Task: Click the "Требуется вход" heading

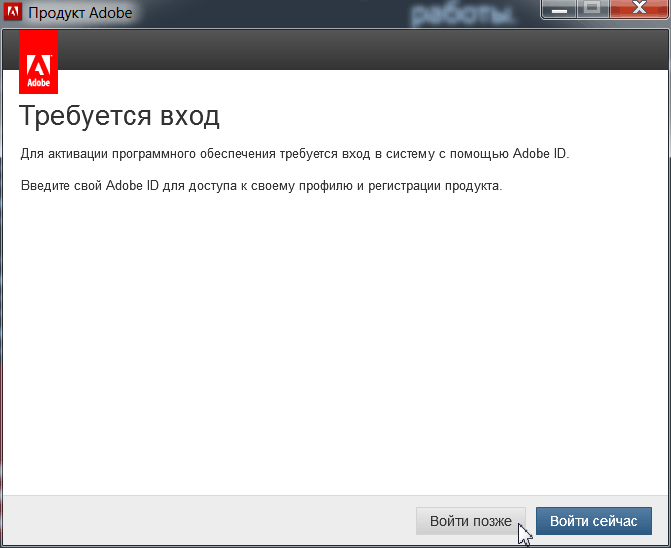Action: tap(119, 116)
